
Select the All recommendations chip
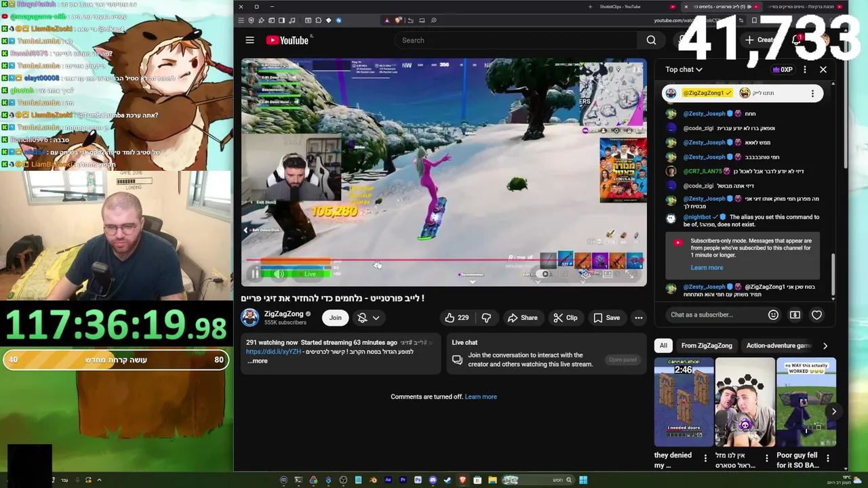click(663, 346)
